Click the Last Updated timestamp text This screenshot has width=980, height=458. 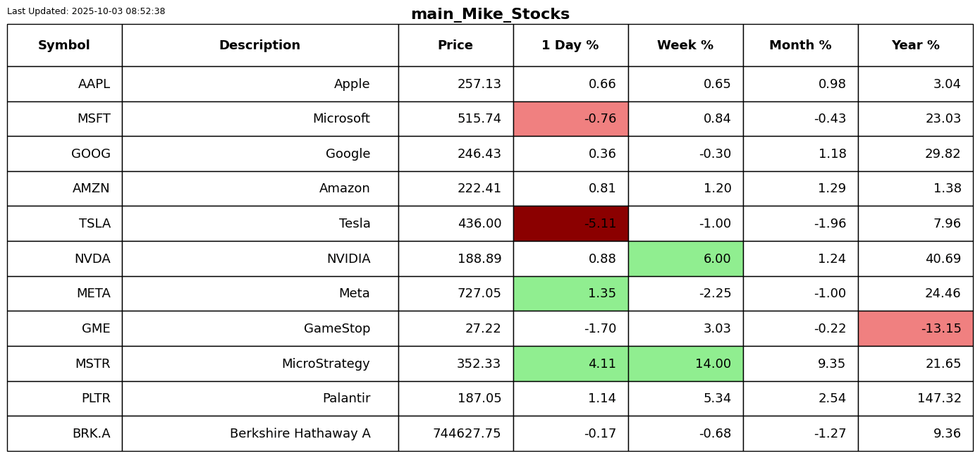click(x=86, y=11)
